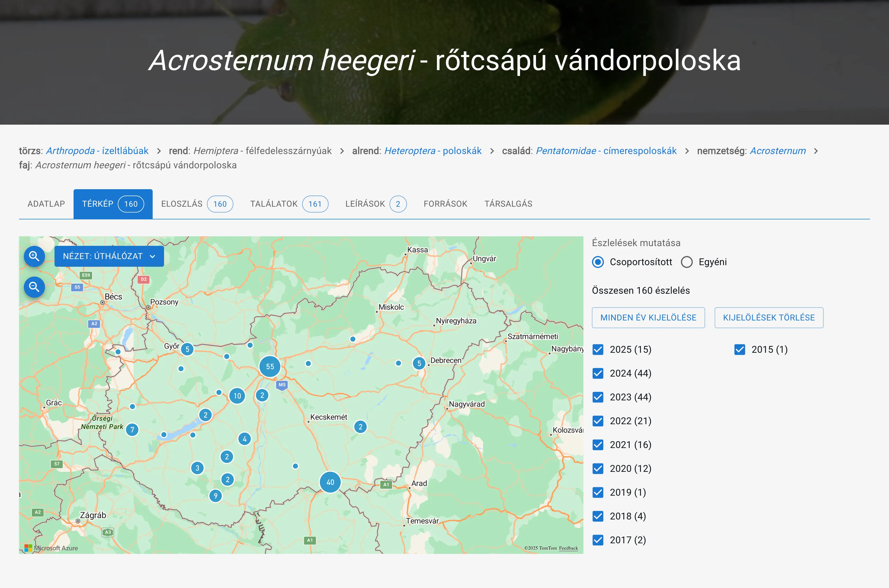Open the Találatok tab
This screenshot has height=588, width=889.
coord(289,204)
